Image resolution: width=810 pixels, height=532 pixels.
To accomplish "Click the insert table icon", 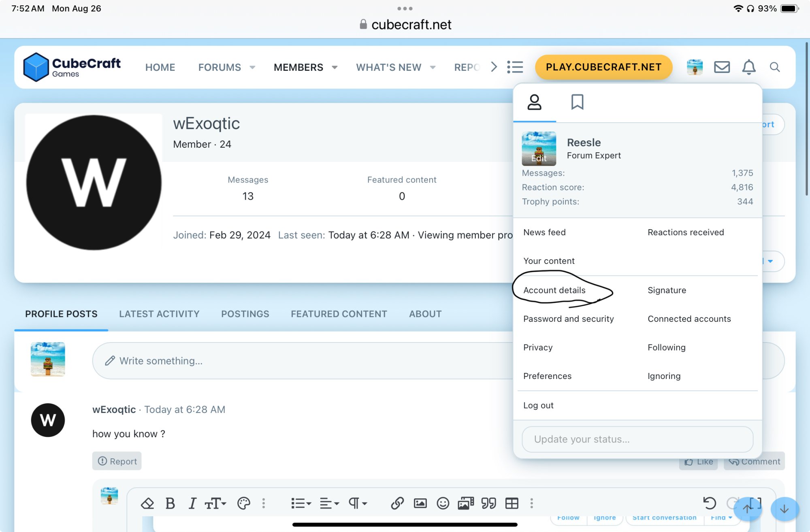I will (512, 503).
